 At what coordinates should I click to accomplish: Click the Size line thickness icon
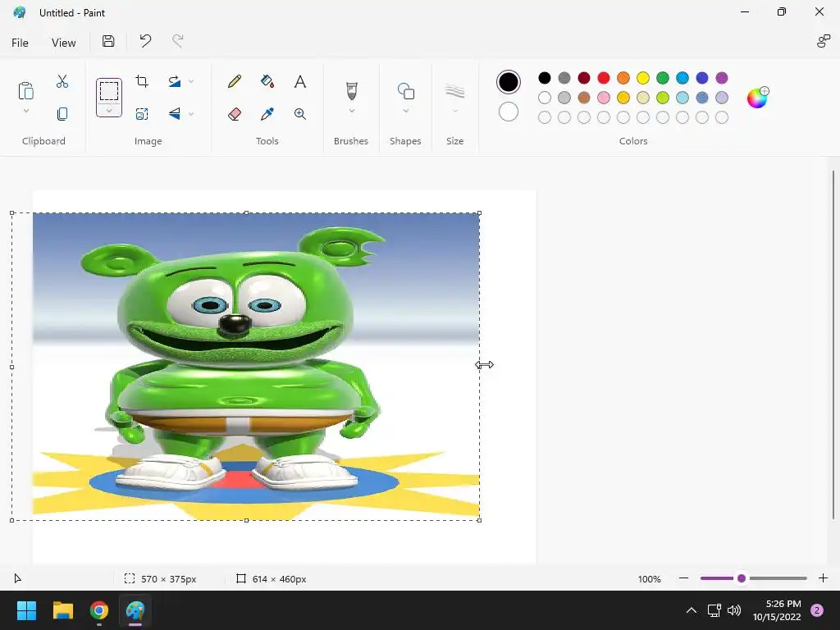click(x=454, y=91)
